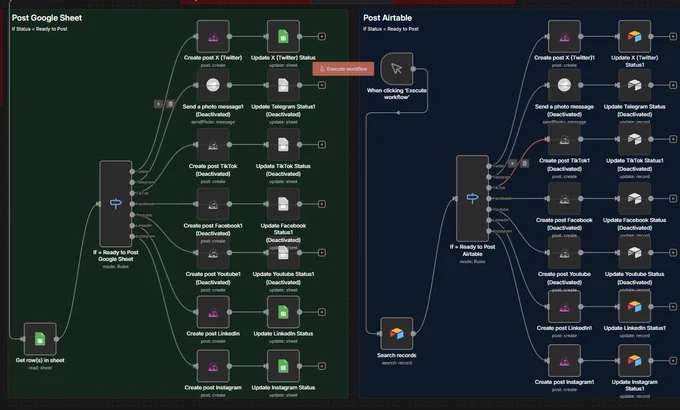Screen dimensions: 680x410
Task: Click the Twitter output of the Google Sheet switch
Action: (x=132, y=172)
